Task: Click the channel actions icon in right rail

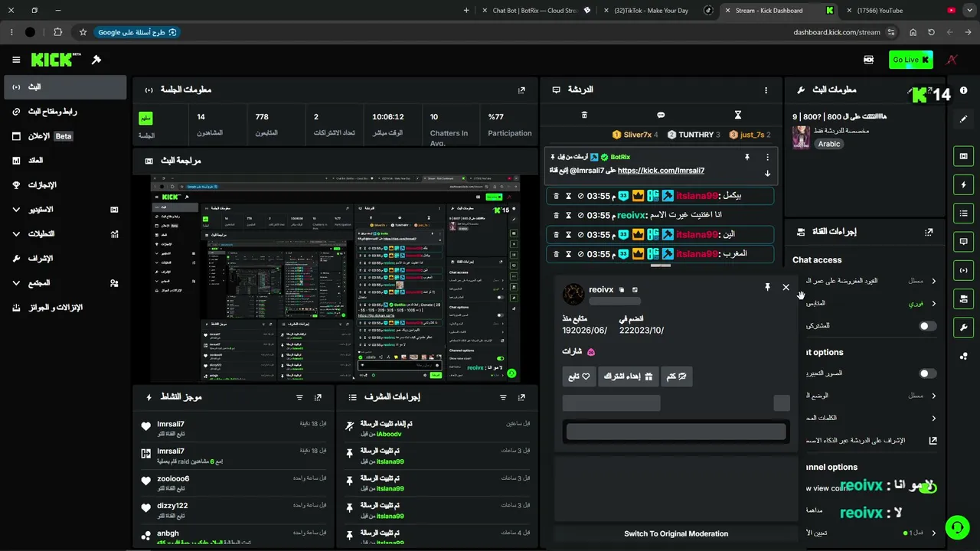Action: (963, 298)
